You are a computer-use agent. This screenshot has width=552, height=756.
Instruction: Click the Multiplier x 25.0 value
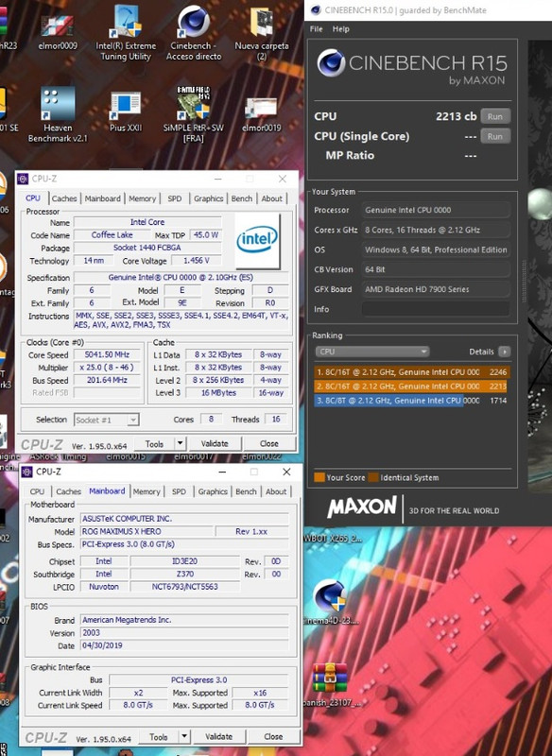click(x=107, y=368)
